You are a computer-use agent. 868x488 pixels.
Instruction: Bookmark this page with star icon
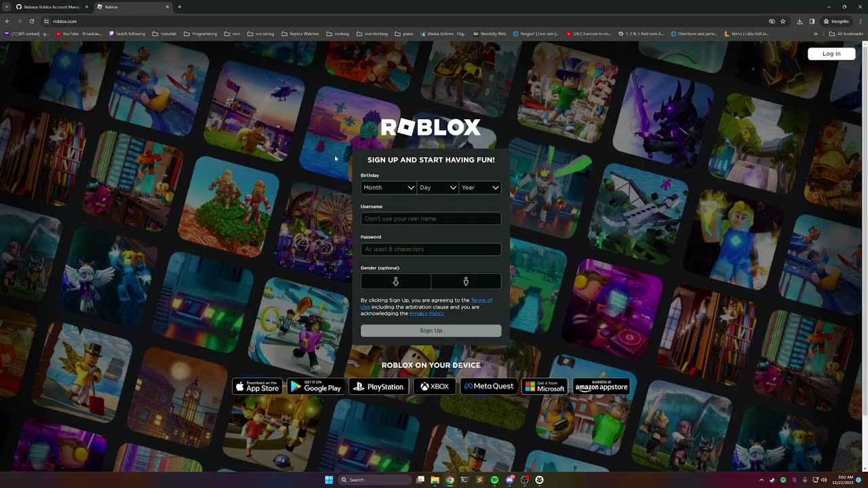pyautogui.click(x=783, y=21)
